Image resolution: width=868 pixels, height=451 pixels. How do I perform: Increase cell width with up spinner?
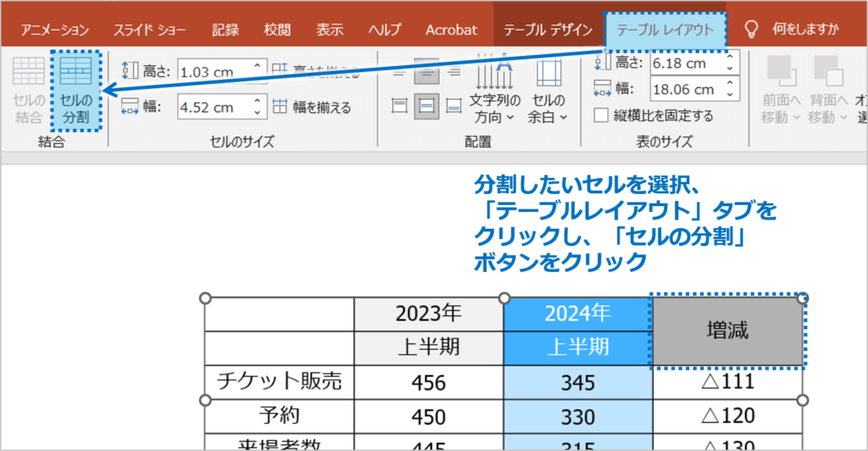(x=258, y=101)
